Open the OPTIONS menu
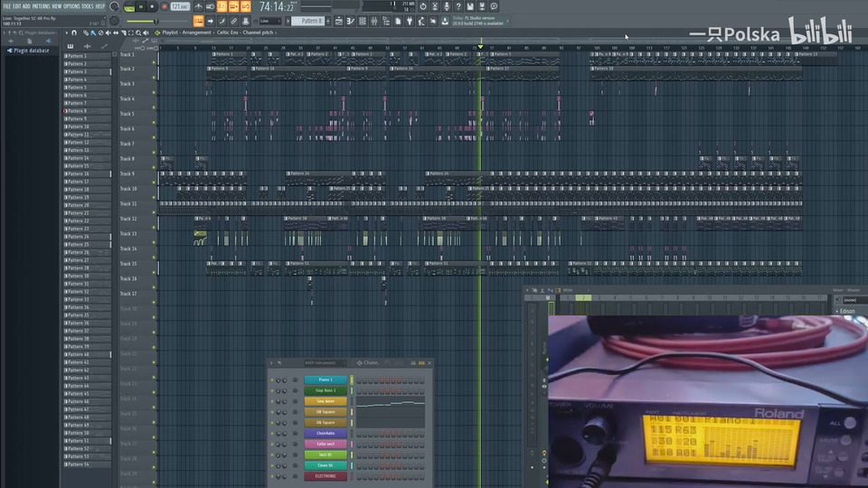The height and width of the screenshot is (488, 868). (71, 6)
